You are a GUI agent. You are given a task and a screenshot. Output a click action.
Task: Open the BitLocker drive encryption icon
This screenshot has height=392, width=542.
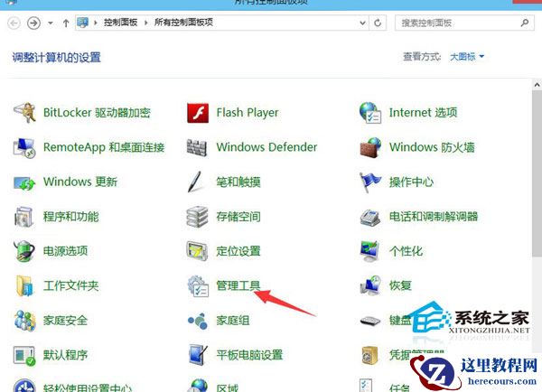click(x=24, y=112)
